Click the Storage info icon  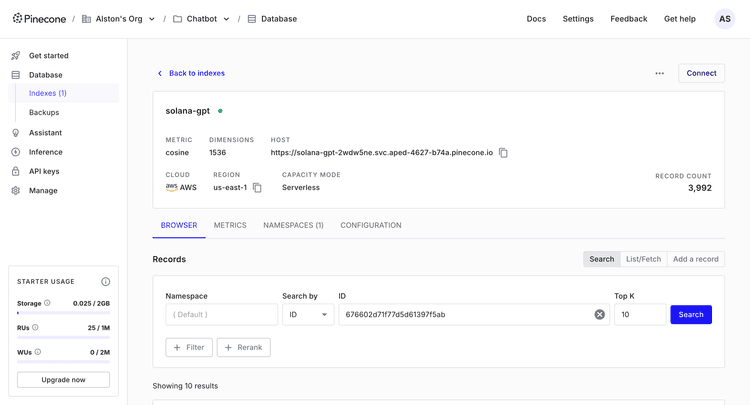[x=47, y=303]
